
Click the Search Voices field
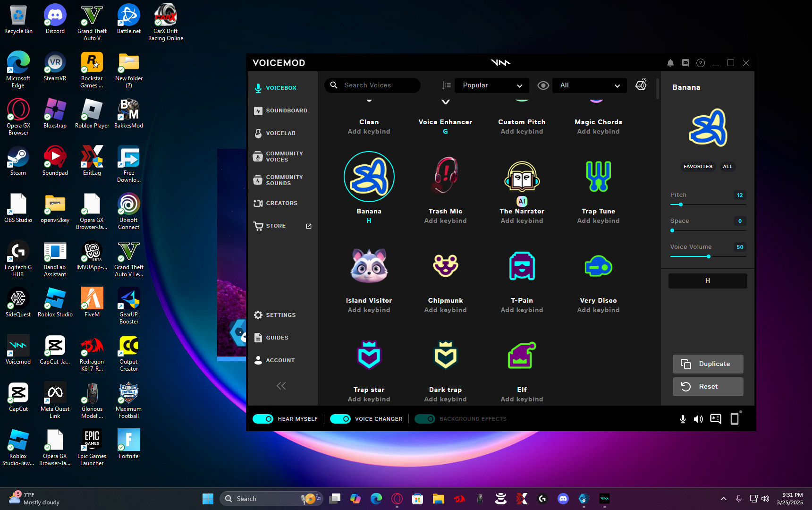pos(372,85)
